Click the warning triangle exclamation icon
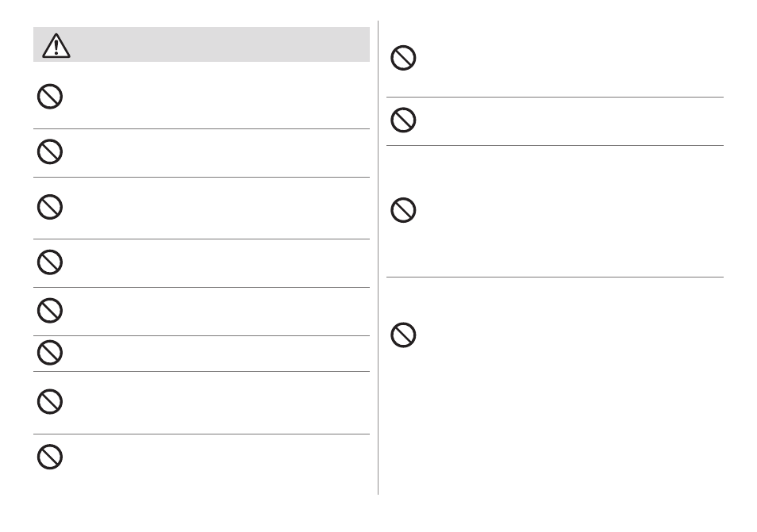The height and width of the screenshot is (532, 757). [x=56, y=45]
